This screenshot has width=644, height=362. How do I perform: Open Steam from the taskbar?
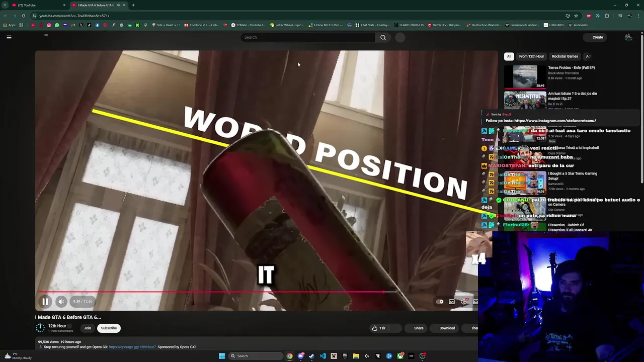(311, 356)
